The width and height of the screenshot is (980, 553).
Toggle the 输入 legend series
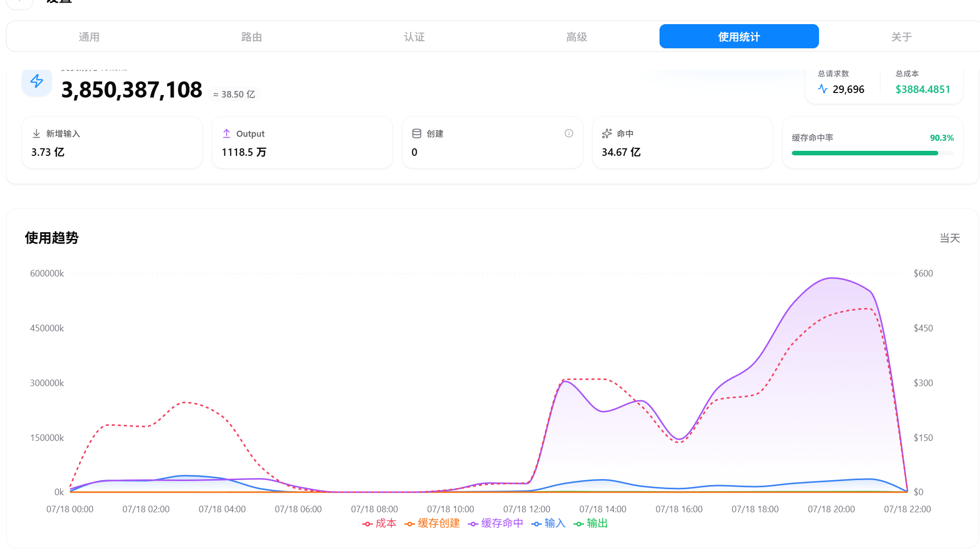coord(548,523)
